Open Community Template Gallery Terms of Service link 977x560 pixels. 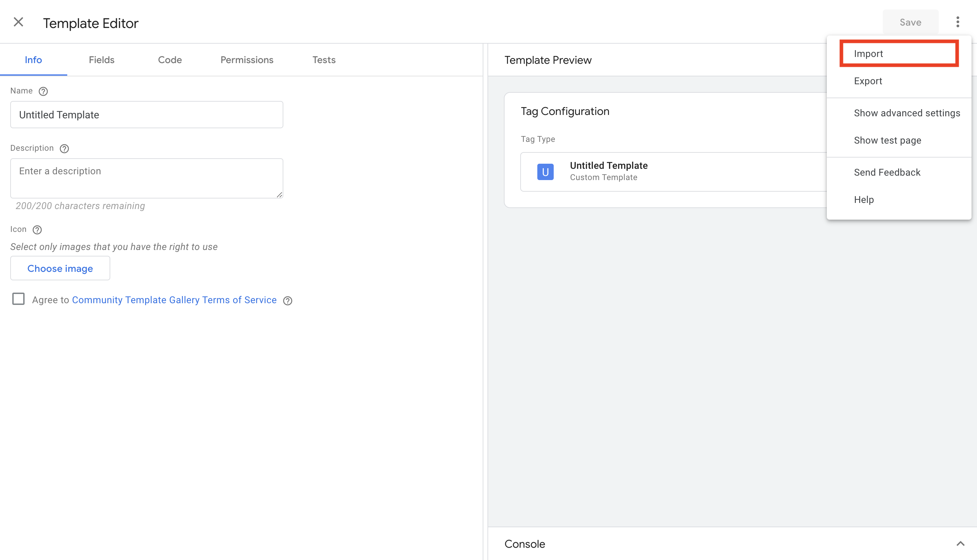coord(174,300)
